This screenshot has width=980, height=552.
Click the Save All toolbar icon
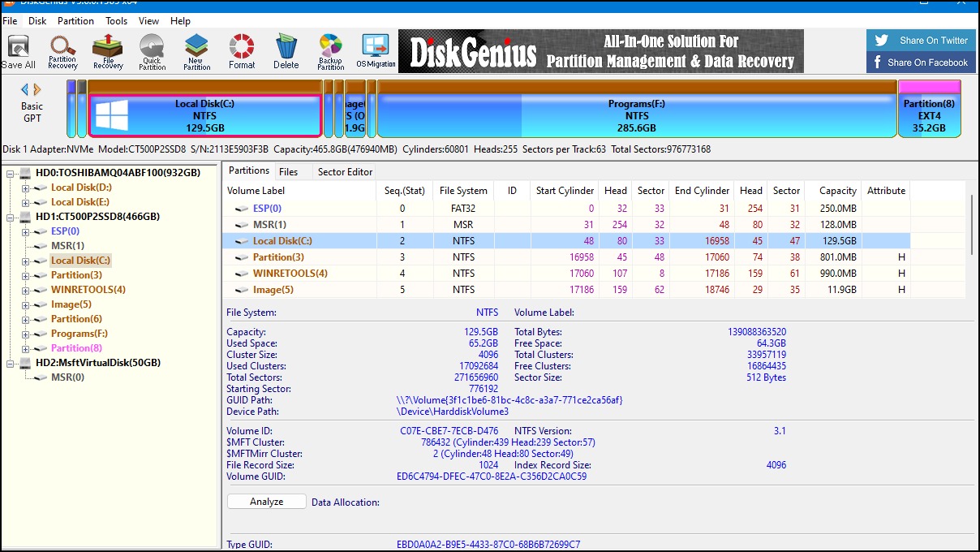pos(18,51)
